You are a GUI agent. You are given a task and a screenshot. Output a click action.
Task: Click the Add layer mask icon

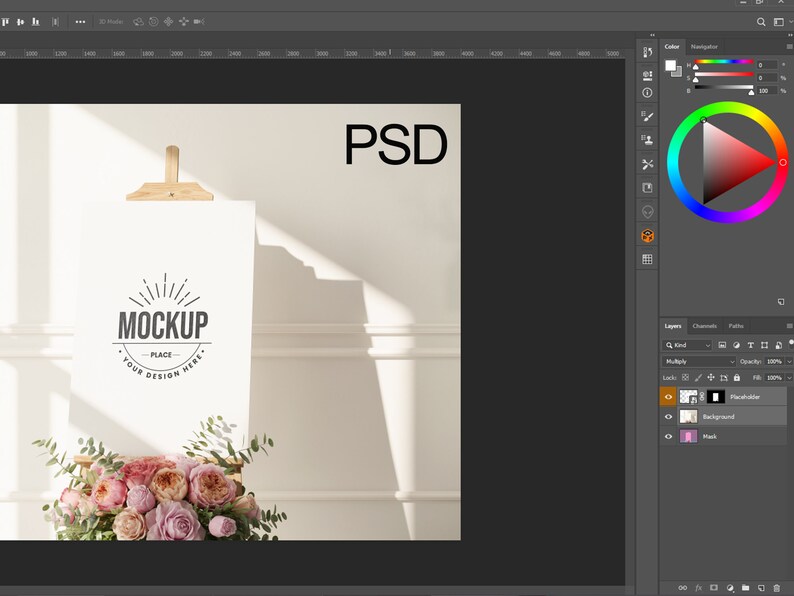tap(714, 588)
